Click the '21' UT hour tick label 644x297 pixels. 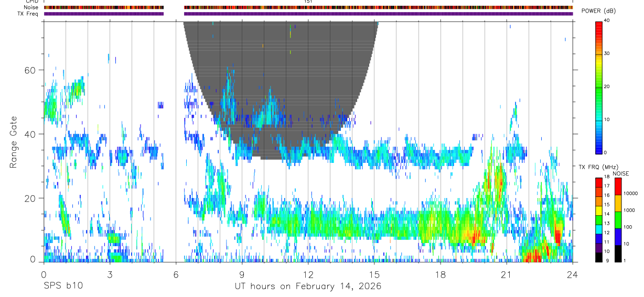[x=507, y=274]
